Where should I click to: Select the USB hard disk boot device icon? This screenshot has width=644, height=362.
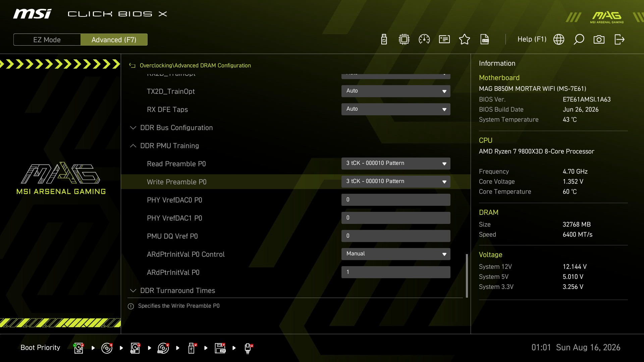coord(135,348)
